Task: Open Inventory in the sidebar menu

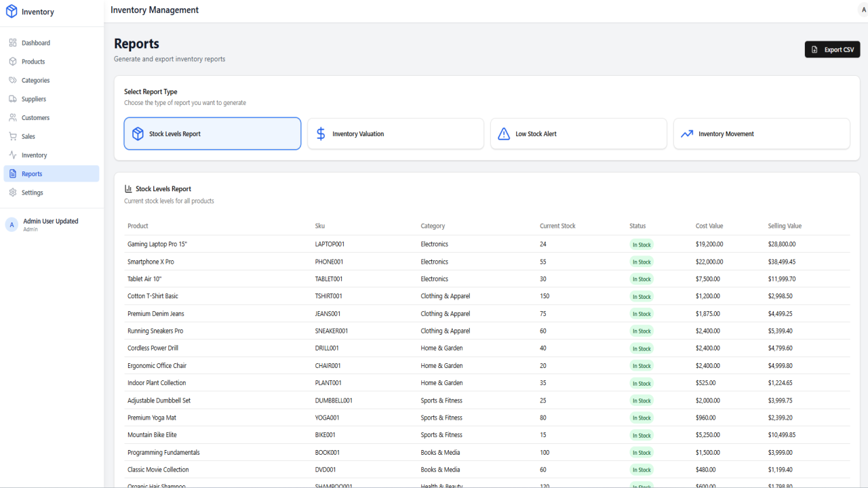Action: pyautogui.click(x=52, y=155)
